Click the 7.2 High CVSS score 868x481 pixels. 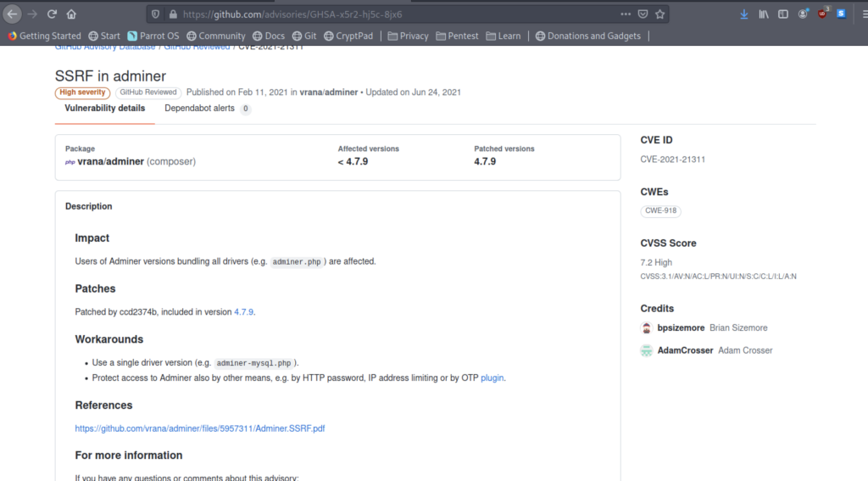656,263
